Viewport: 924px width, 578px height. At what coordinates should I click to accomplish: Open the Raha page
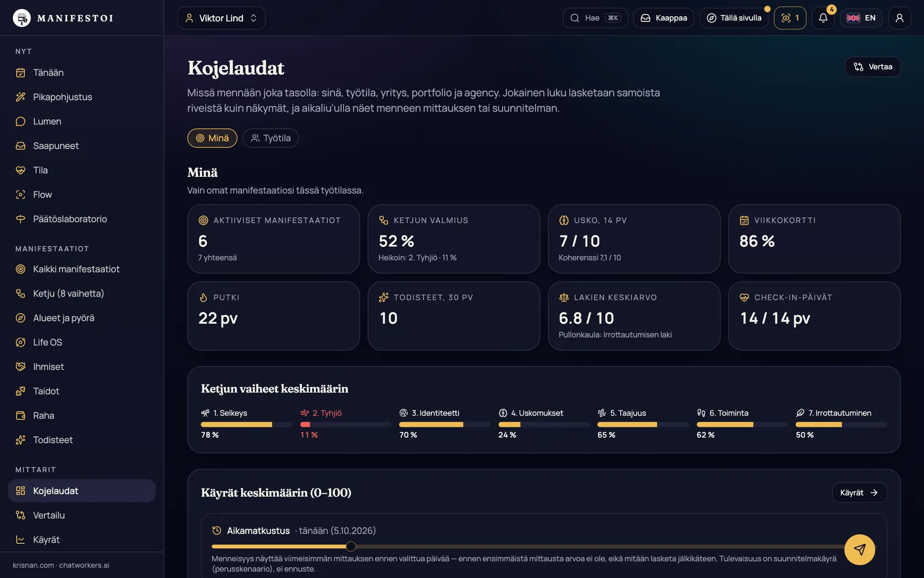81,416
